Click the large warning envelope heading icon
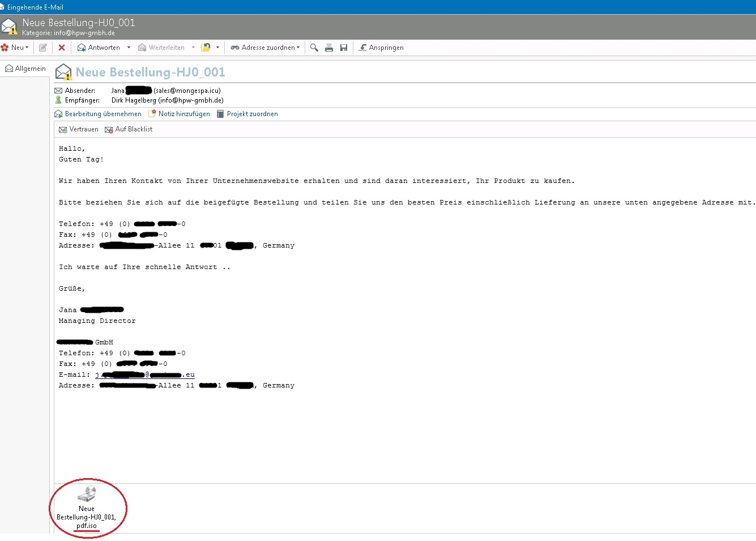The image size is (756, 541). click(63, 72)
